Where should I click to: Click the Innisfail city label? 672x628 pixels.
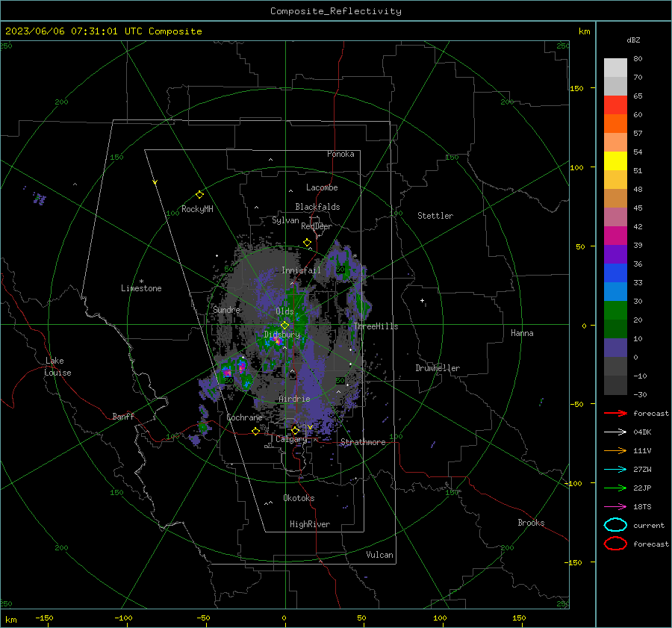tap(301, 270)
